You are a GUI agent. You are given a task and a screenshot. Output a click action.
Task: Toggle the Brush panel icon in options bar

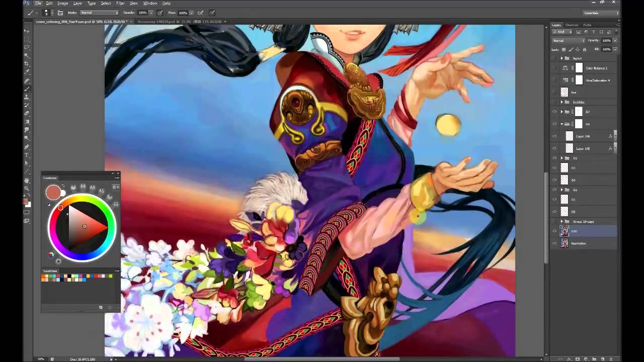pyautogui.click(x=60, y=13)
